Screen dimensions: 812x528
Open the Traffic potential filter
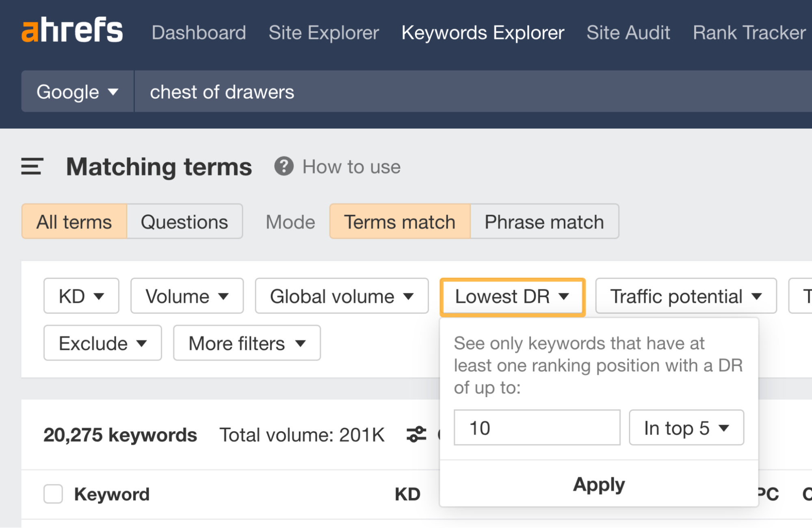coord(685,296)
